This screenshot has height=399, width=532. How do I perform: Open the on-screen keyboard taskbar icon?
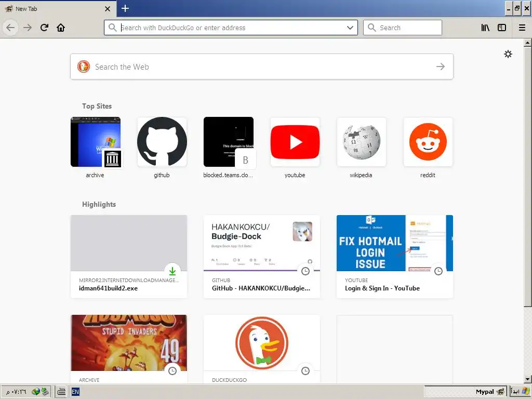[61, 392]
